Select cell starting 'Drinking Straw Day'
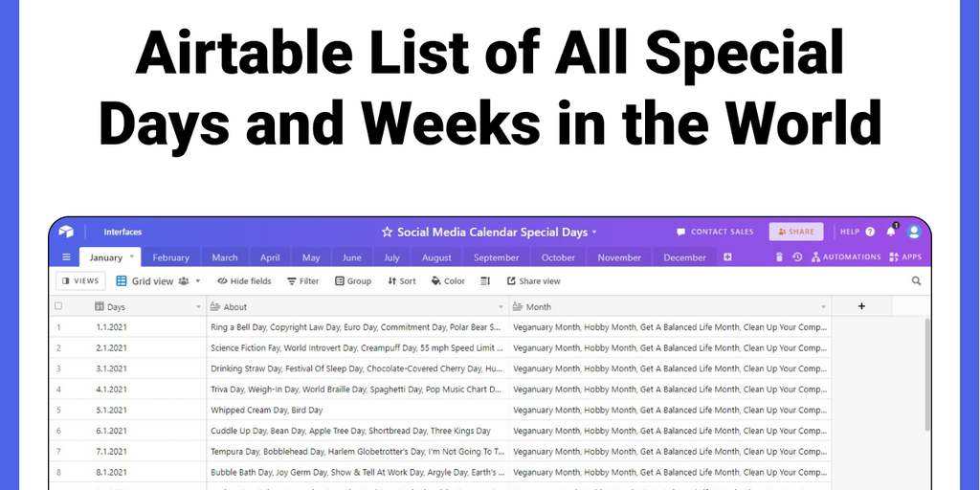This screenshot has width=980, height=490. point(358,368)
